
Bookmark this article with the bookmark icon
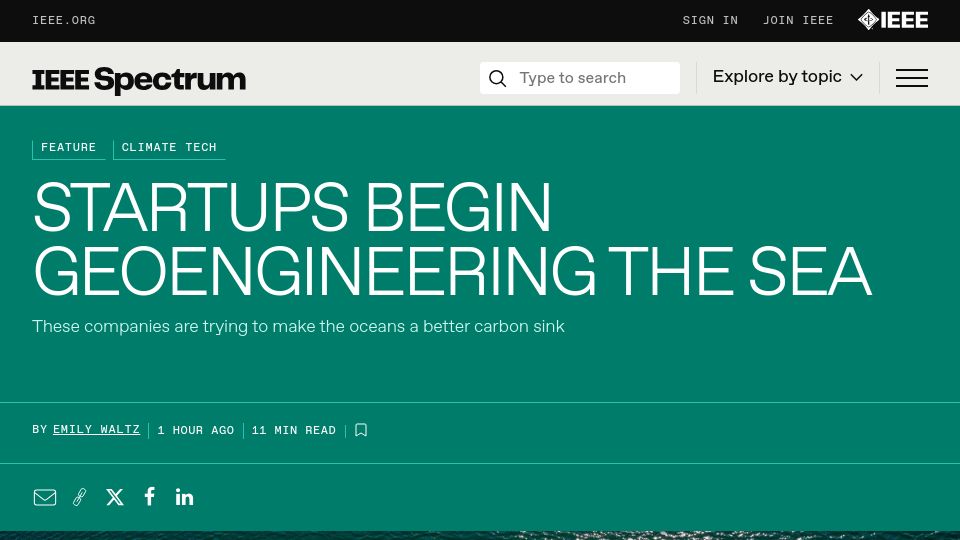click(x=361, y=430)
